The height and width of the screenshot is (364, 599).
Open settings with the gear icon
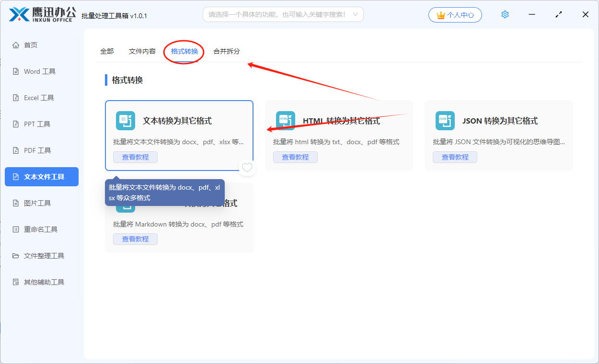pyautogui.click(x=505, y=14)
